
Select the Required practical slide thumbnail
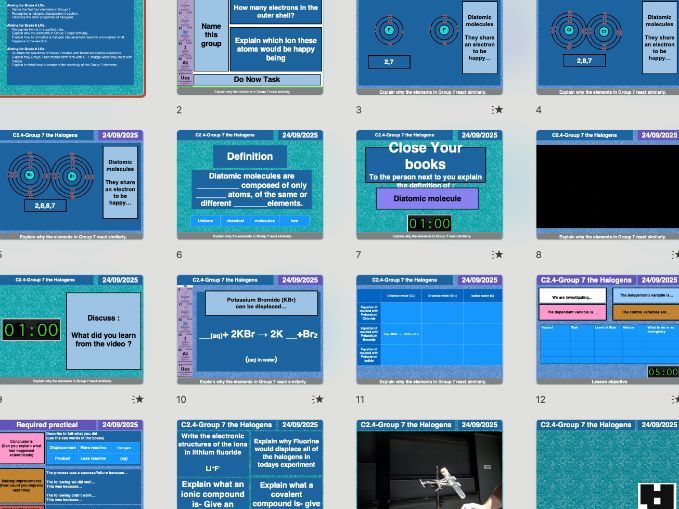pos(71,465)
